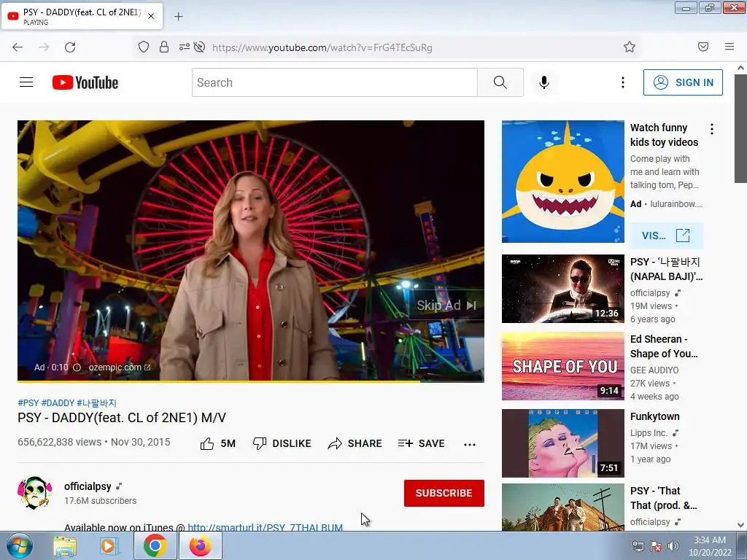Open Ed Sheeran - Shape of You title

(664, 346)
